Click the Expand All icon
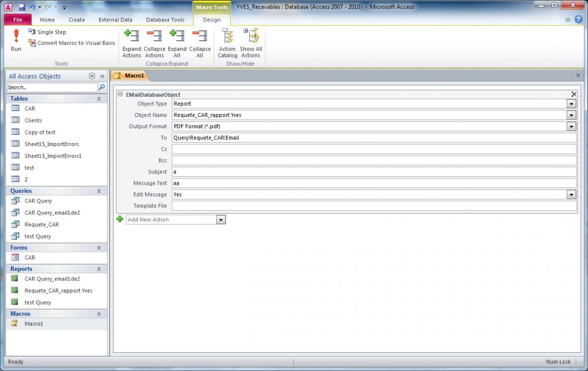The height and width of the screenshot is (371, 588). tap(177, 44)
